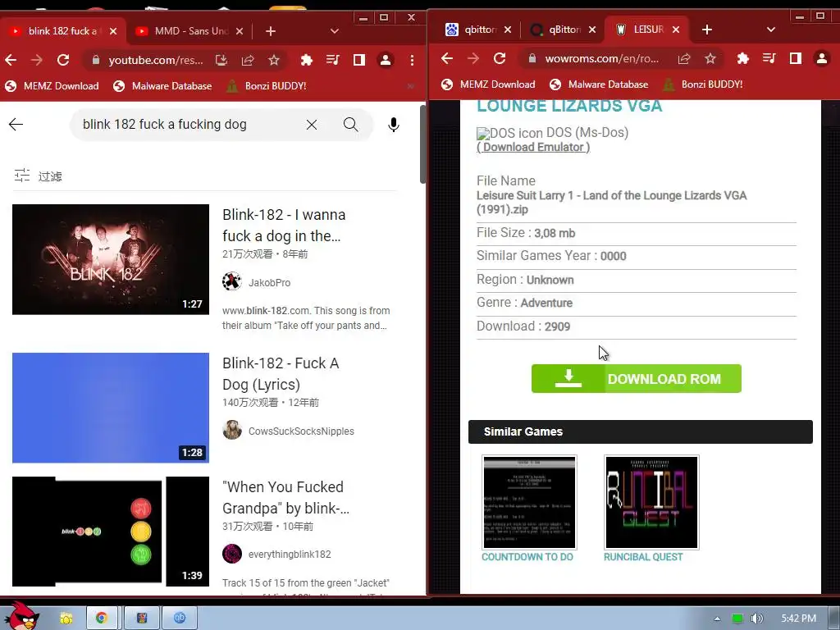Click the YouTube address bar URL
The image size is (840, 630).
(155, 60)
